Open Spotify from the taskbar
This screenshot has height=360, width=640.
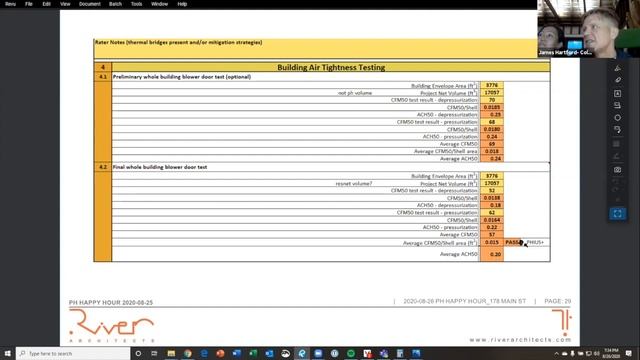[351, 353]
